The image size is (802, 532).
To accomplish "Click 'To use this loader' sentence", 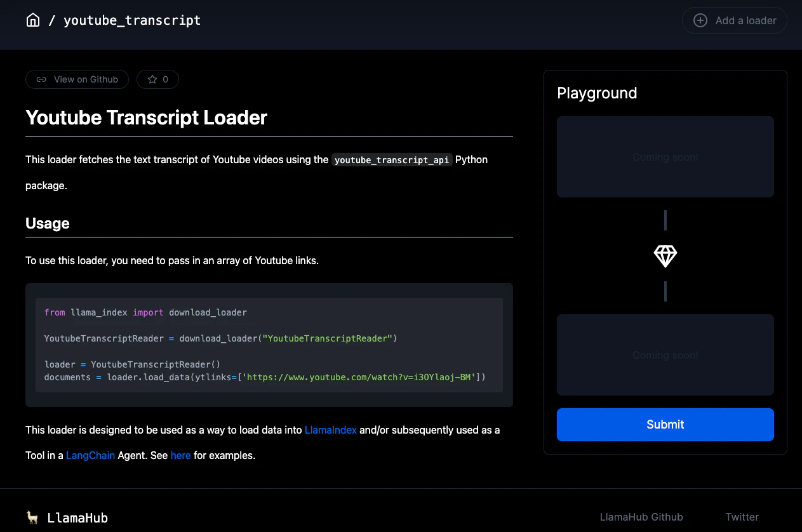I will [x=172, y=261].
